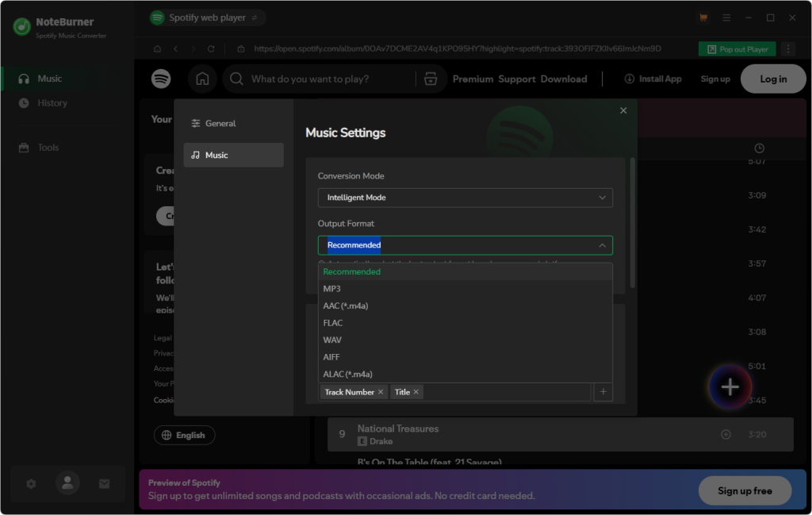Image resolution: width=812 pixels, height=515 pixels.
Task: Choose WAV output format
Action: [x=465, y=340]
